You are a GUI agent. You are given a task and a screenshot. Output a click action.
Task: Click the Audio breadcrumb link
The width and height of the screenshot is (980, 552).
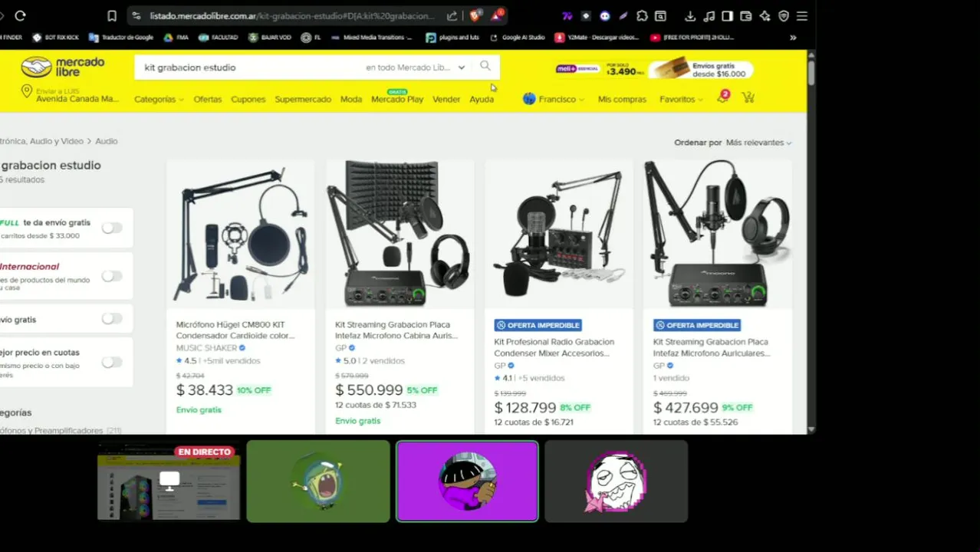[x=107, y=141]
